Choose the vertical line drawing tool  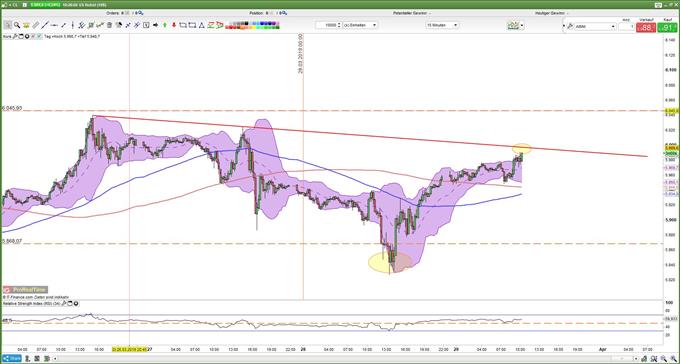[x=72, y=25]
